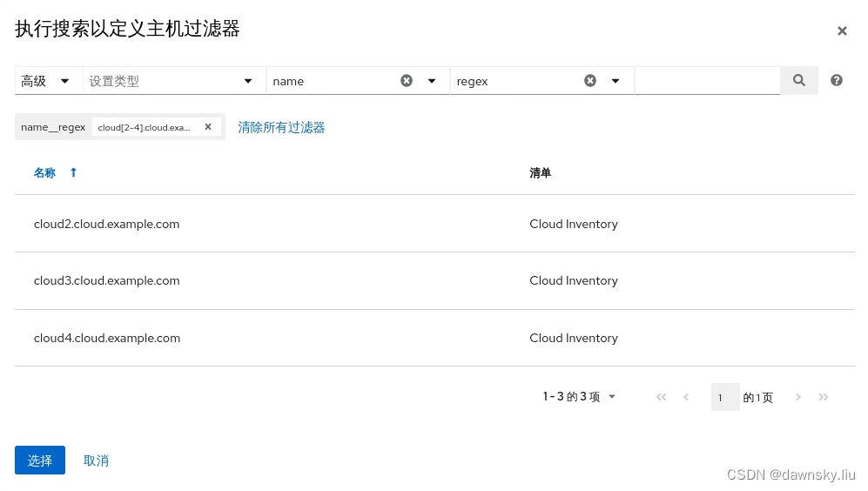The width and height of the screenshot is (868, 491).
Task: Expand the 'name' key dropdown arrow
Action: 432,81
